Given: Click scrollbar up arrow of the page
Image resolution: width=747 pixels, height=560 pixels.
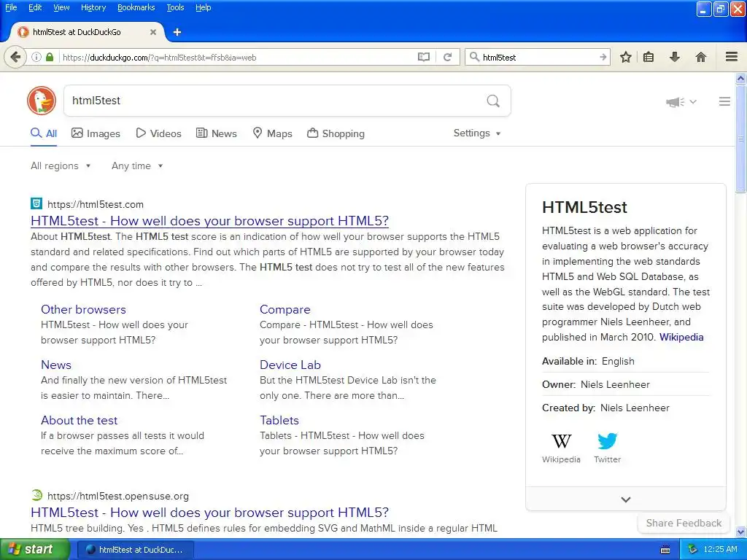Looking at the screenshot, I should (741, 78).
